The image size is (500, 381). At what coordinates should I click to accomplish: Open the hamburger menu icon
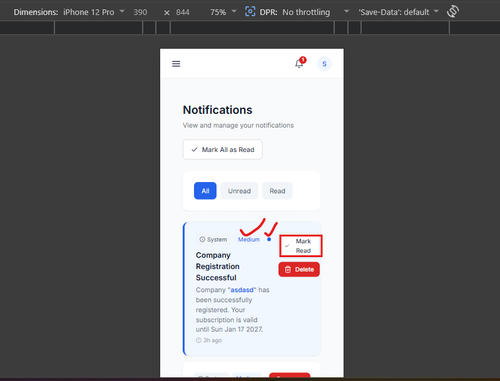[x=176, y=64]
